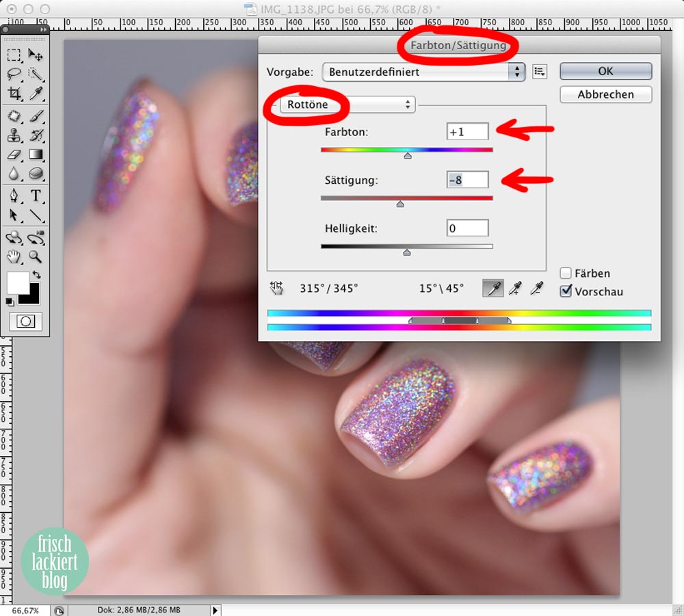
Task: Select the dialog's plain eyedropper
Action: tap(493, 288)
